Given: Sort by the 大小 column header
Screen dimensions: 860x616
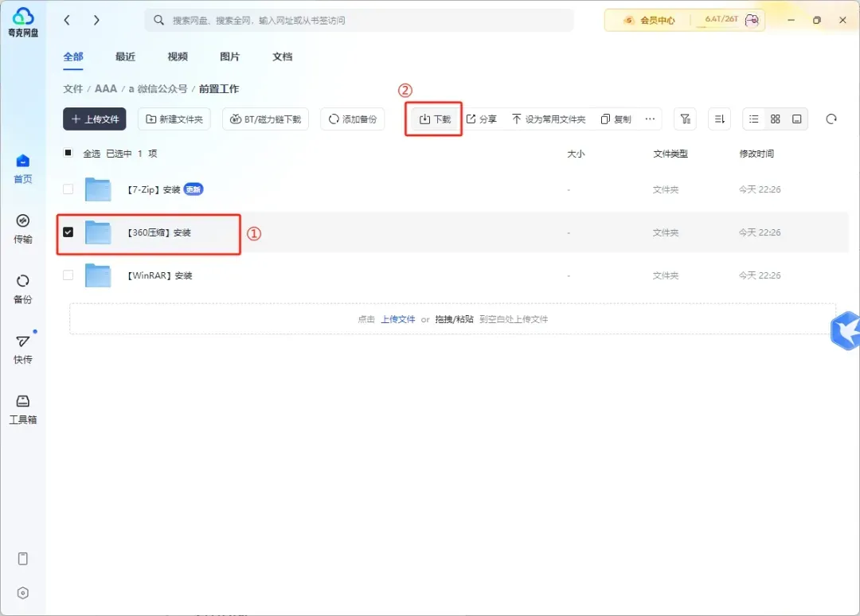Looking at the screenshot, I should pyautogui.click(x=576, y=154).
